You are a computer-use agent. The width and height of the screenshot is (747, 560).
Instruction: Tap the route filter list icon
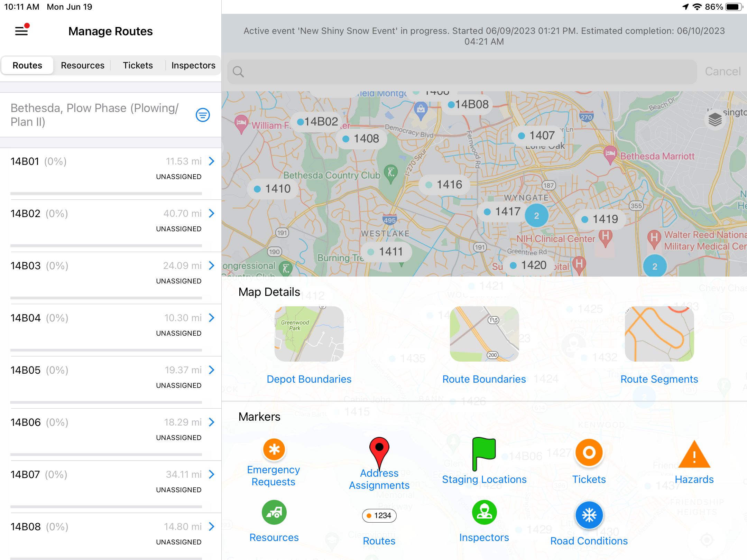point(203,115)
